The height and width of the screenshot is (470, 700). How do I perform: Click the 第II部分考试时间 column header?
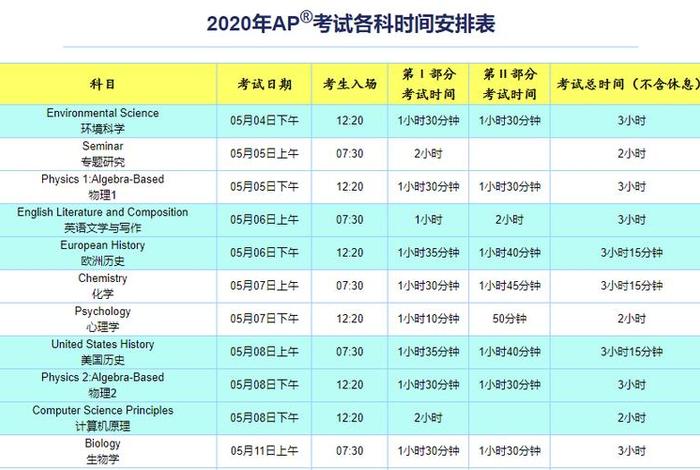point(509,84)
